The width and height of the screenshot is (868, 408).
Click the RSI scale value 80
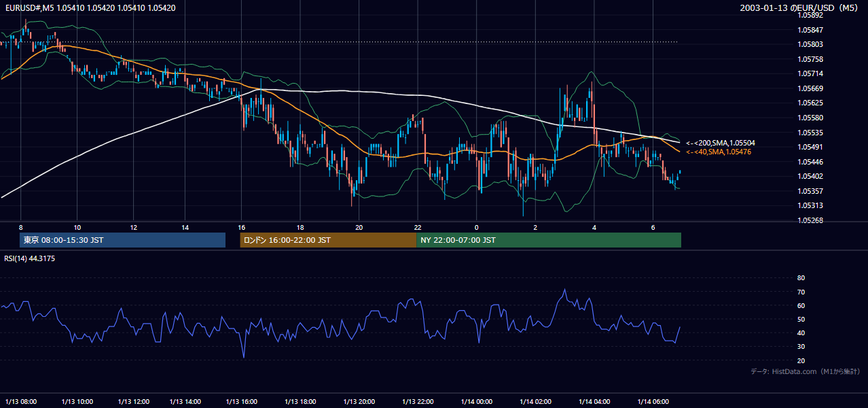click(801, 278)
